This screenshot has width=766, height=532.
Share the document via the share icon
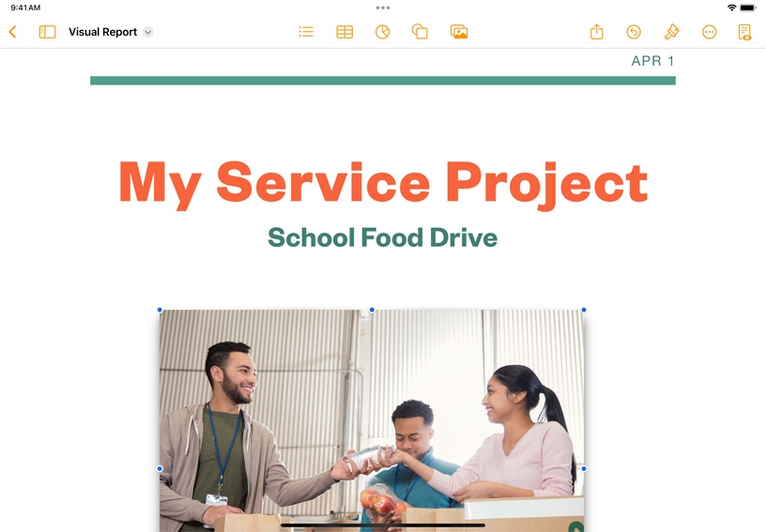pos(596,32)
